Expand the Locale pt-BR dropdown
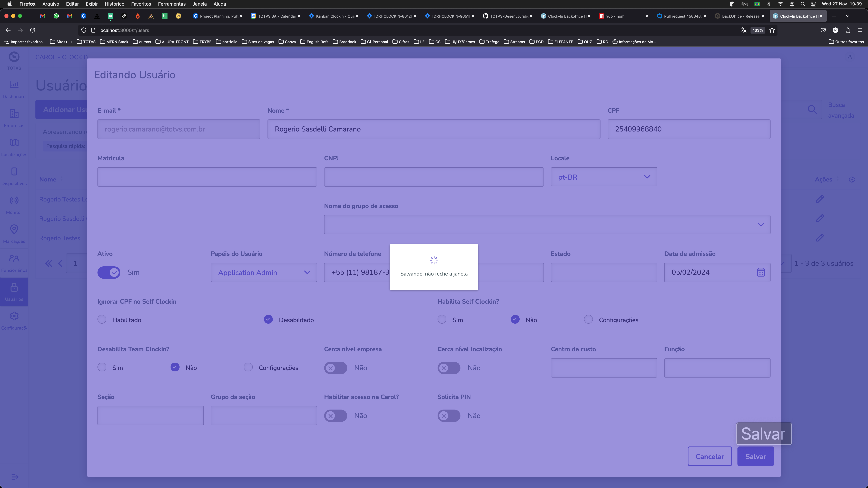 tap(604, 177)
